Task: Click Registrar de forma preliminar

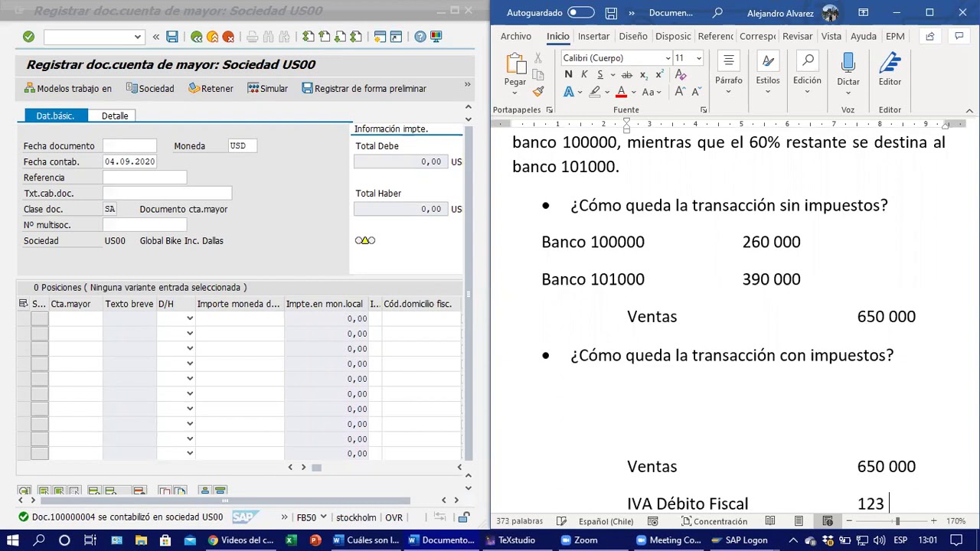Action: pyautogui.click(x=364, y=89)
